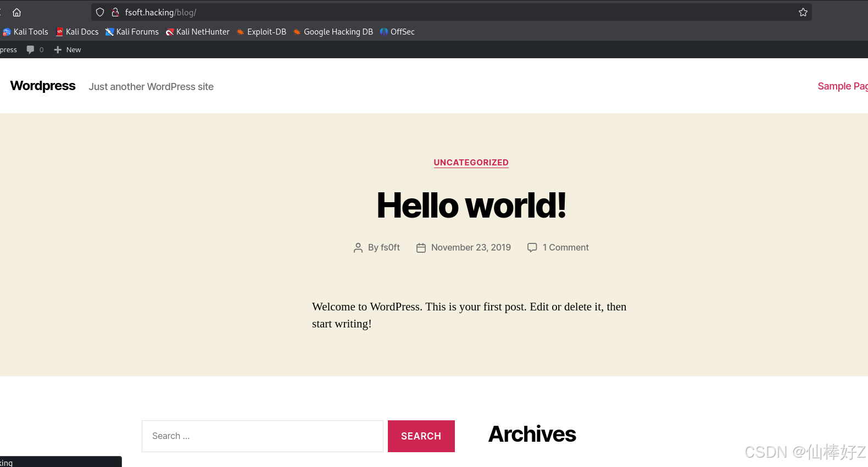Click the Wordpress site title

[43, 86]
